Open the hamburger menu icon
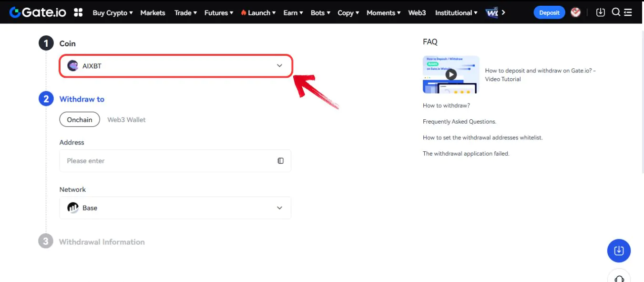644x282 pixels. (x=628, y=13)
